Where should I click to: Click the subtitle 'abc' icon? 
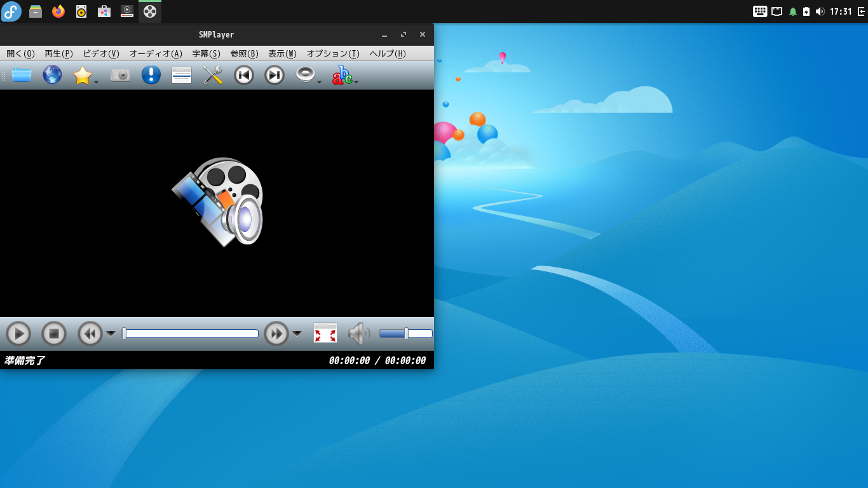tap(342, 75)
